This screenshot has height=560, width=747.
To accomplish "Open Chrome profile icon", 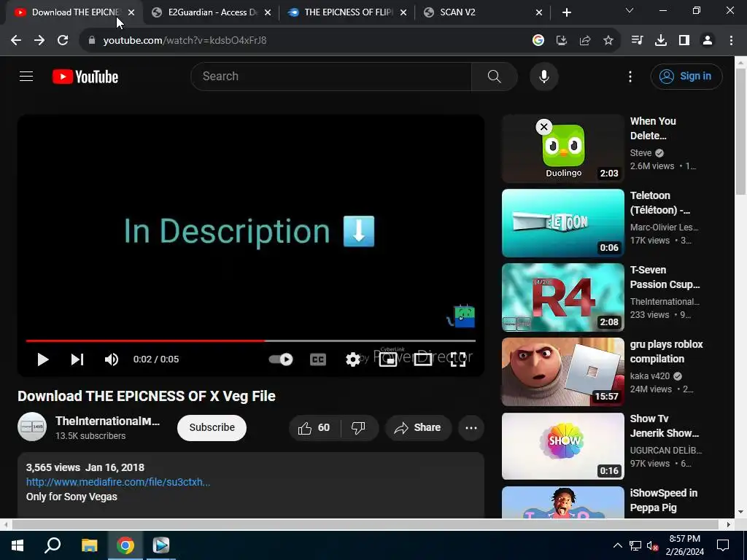I will pyautogui.click(x=708, y=41).
